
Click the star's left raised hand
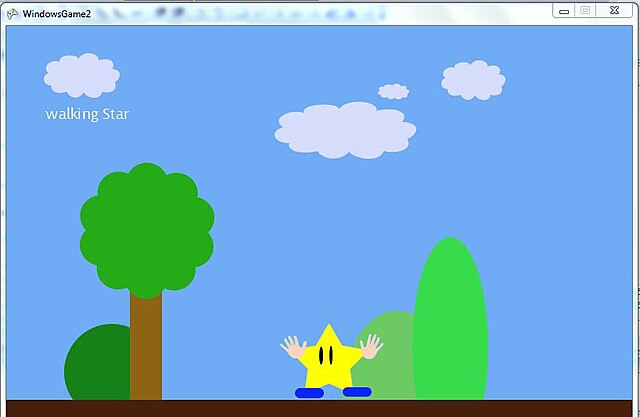point(293,347)
